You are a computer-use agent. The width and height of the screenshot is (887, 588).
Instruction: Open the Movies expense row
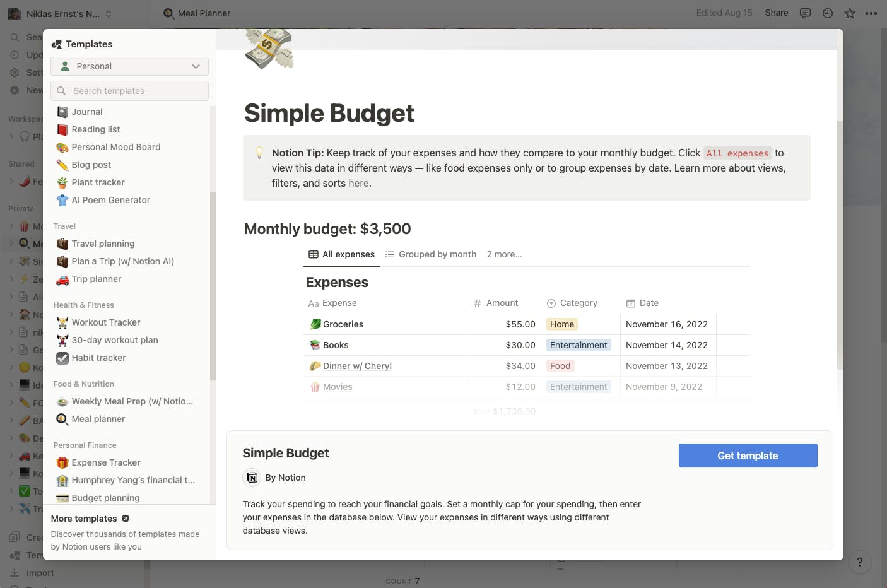point(338,387)
